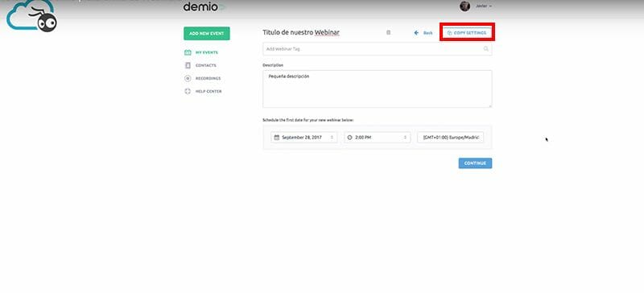Click the Help Center lifebuoy icon

click(x=188, y=91)
